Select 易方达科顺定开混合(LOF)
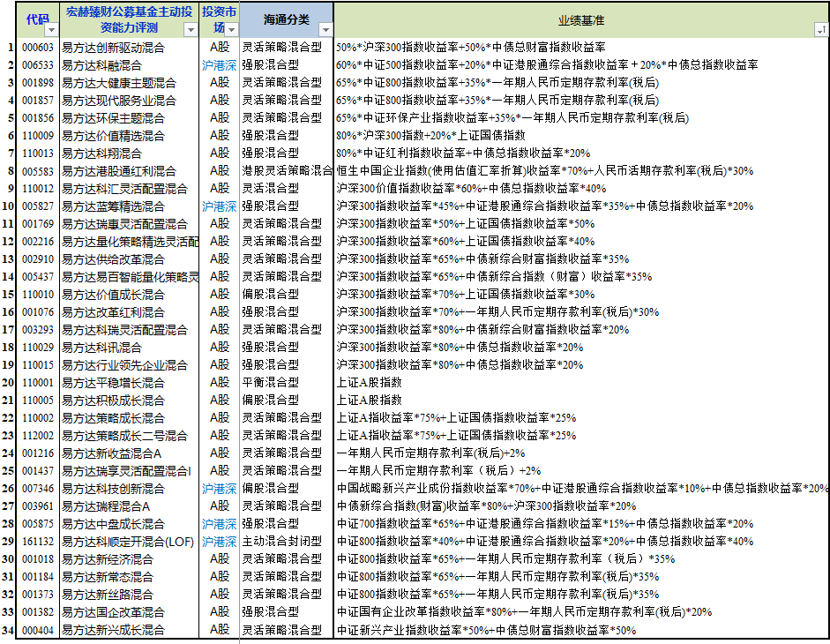The image size is (830, 644). (x=129, y=542)
